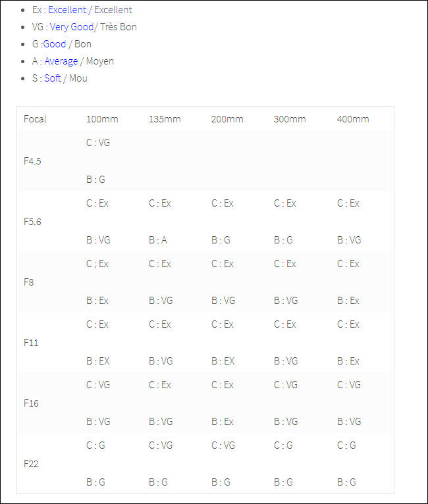Follow the blue Good link
Screen dimensions: 428x504
[55, 44]
